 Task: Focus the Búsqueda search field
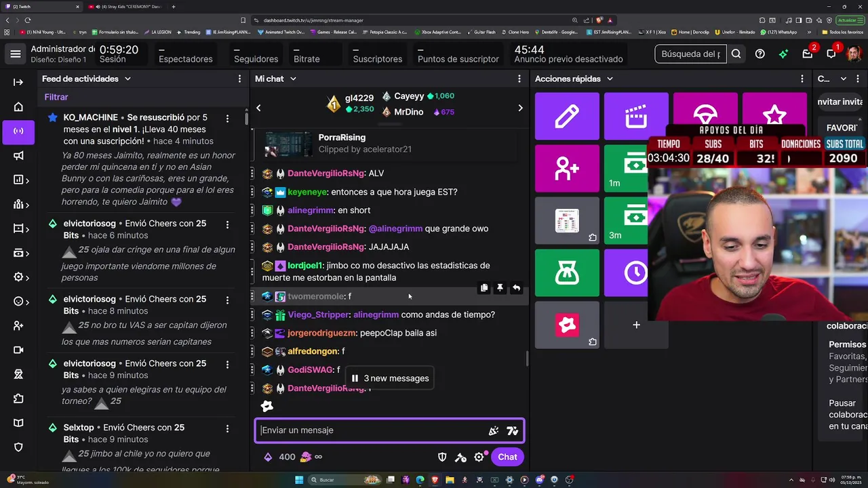[x=690, y=54]
